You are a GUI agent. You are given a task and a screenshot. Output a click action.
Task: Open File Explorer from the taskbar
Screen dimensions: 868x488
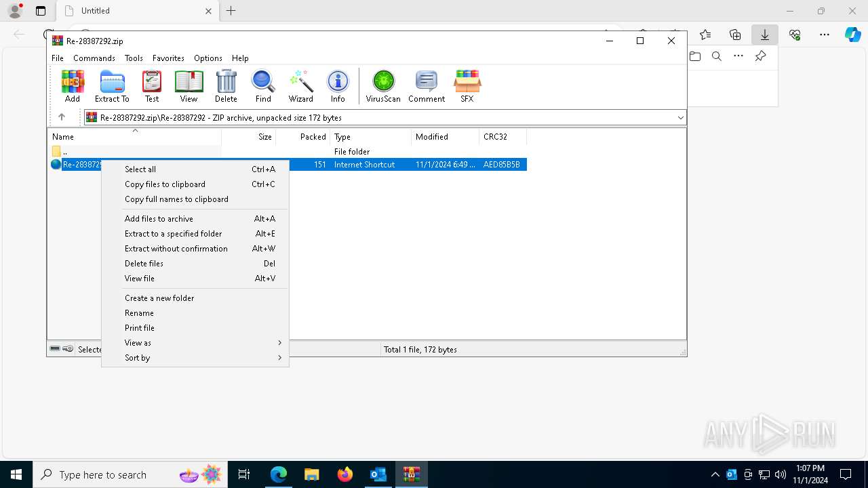point(311,474)
